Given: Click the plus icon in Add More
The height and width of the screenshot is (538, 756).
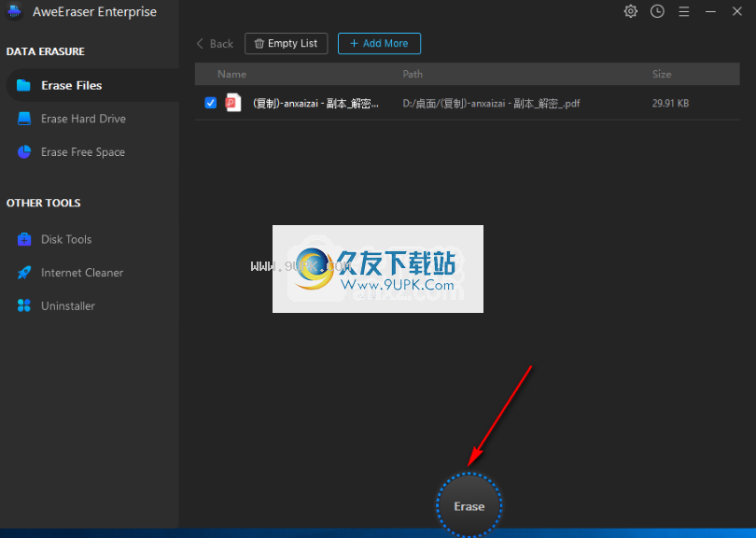Looking at the screenshot, I should point(354,43).
